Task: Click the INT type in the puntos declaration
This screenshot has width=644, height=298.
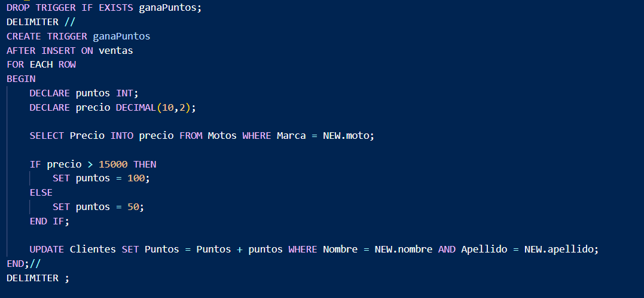Action: [x=124, y=93]
